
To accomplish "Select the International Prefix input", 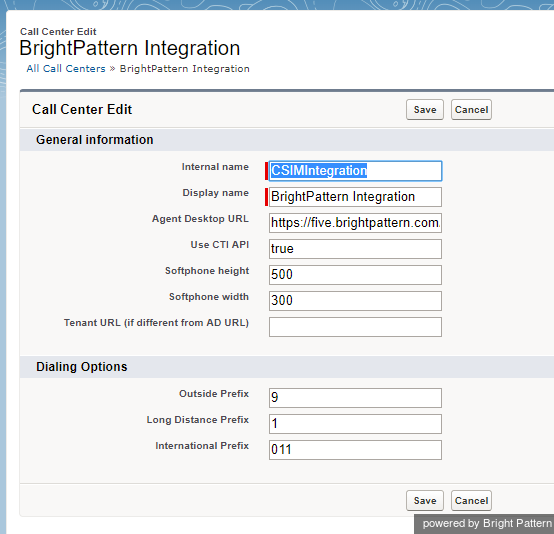I will click(355, 450).
